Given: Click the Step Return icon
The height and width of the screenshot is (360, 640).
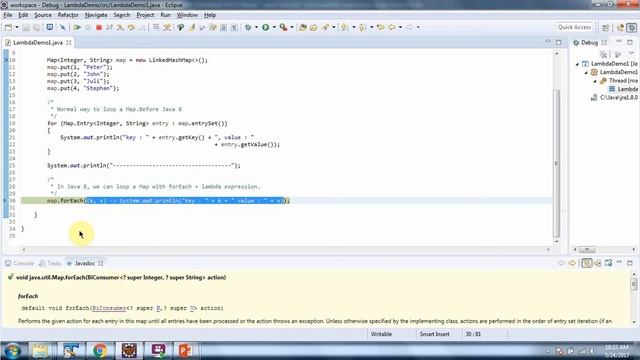Looking at the screenshot, I should point(142,27).
